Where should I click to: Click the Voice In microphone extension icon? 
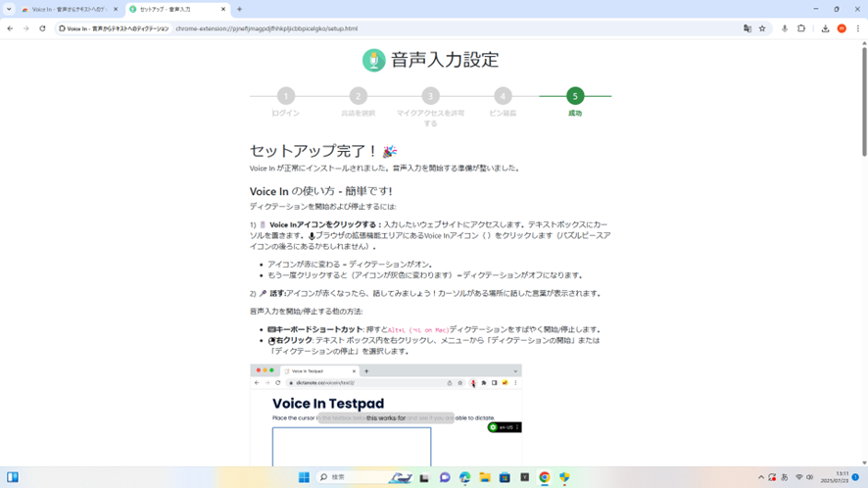coord(785,28)
